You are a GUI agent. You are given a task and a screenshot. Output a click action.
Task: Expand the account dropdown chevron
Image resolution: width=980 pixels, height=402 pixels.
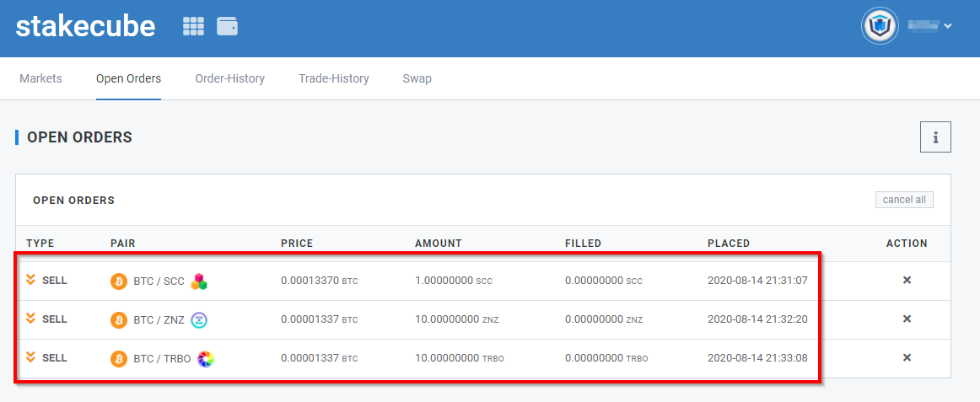coord(948,26)
